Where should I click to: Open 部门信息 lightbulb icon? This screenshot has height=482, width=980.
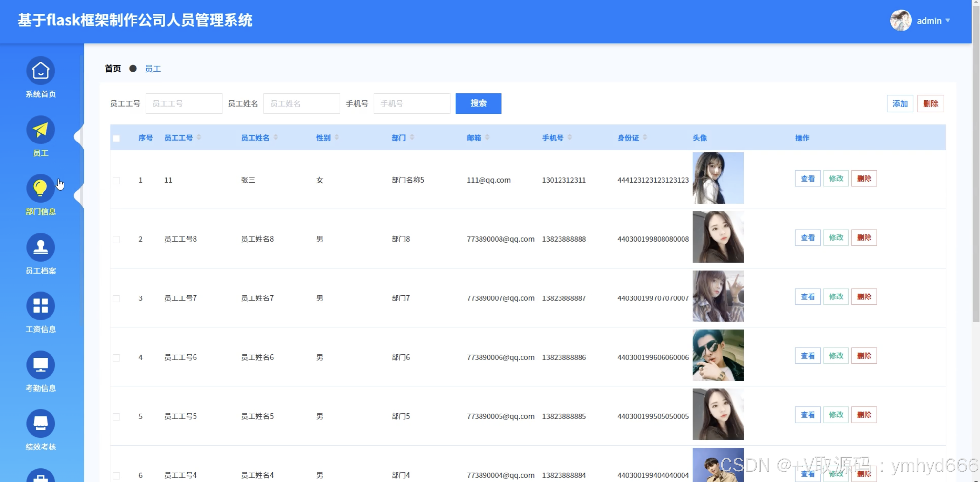pyautogui.click(x=40, y=188)
